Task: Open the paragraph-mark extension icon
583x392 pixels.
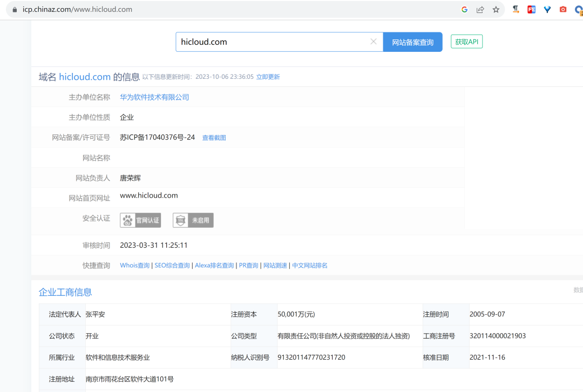Action: pyautogui.click(x=516, y=10)
